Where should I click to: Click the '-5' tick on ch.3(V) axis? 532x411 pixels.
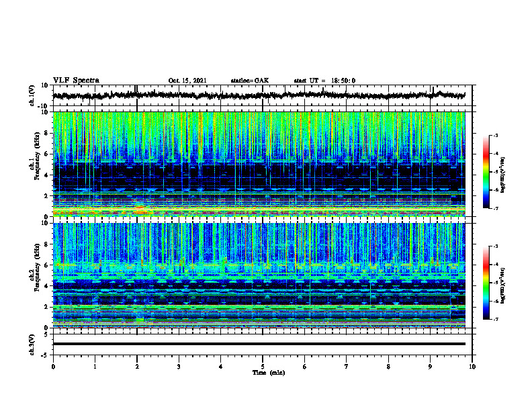pos(45,355)
